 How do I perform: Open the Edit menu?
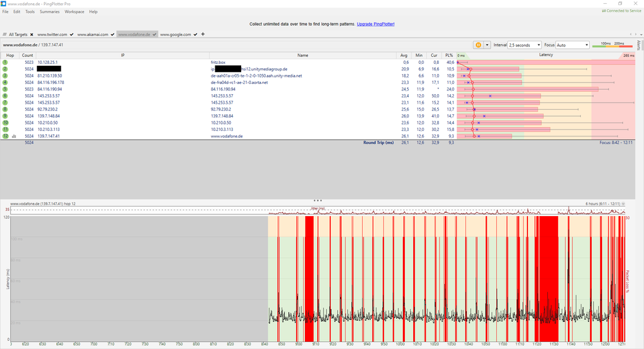click(17, 12)
